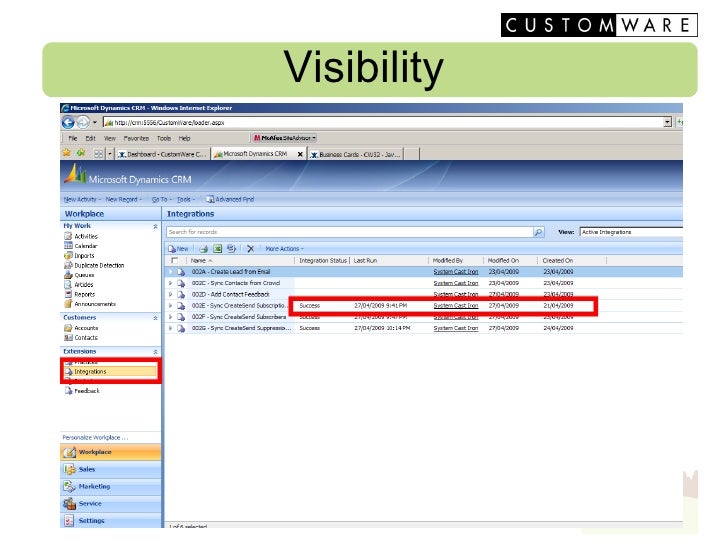
Task: Open the New Activity menu in CRM
Action: click(82, 199)
